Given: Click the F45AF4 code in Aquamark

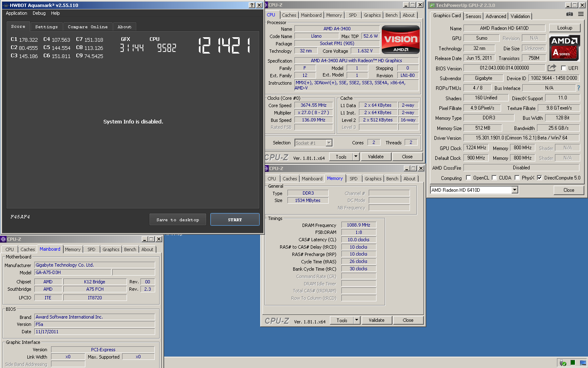Looking at the screenshot, I should (20, 217).
